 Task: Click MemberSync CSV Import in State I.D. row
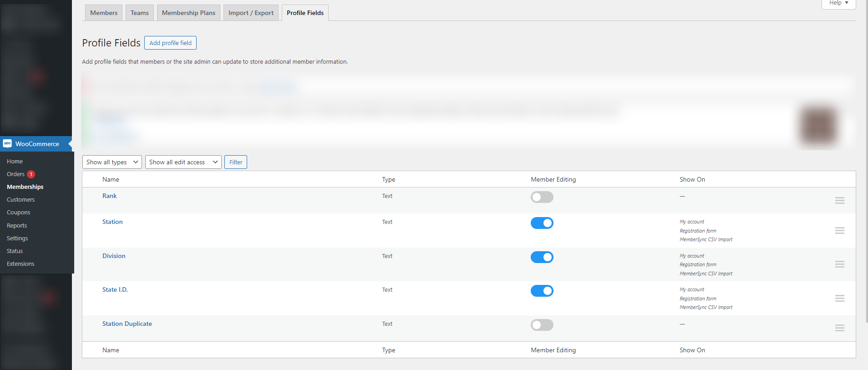(x=706, y=308)
